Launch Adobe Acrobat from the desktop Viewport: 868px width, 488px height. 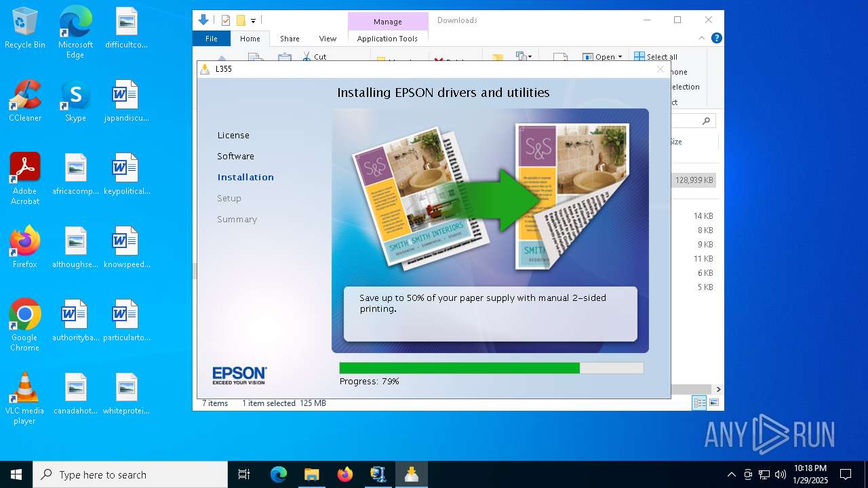click(x=25, y=179)
